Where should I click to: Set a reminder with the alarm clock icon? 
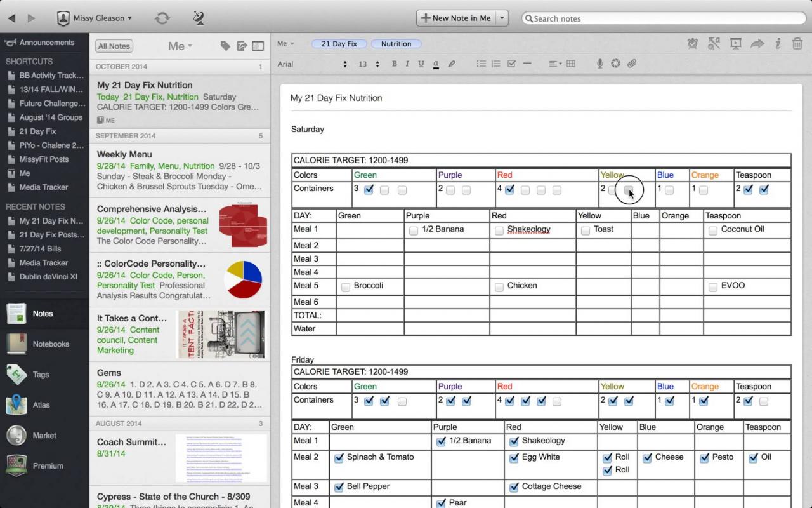click(693, 44)
